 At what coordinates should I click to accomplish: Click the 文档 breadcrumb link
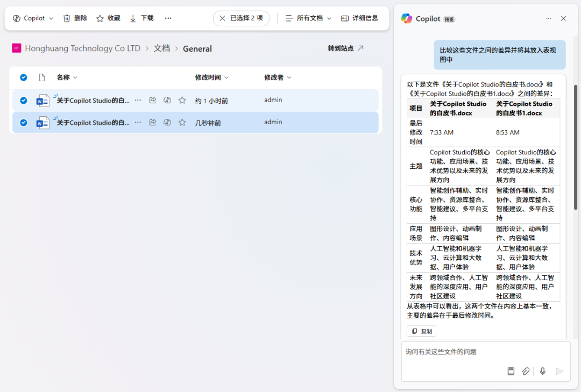162,48
